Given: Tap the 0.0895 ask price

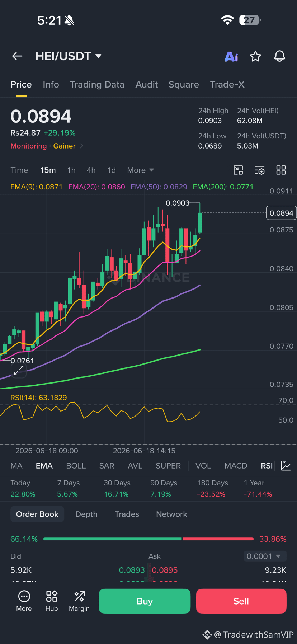Looking at the screenshot, I should tap(165, 570).
